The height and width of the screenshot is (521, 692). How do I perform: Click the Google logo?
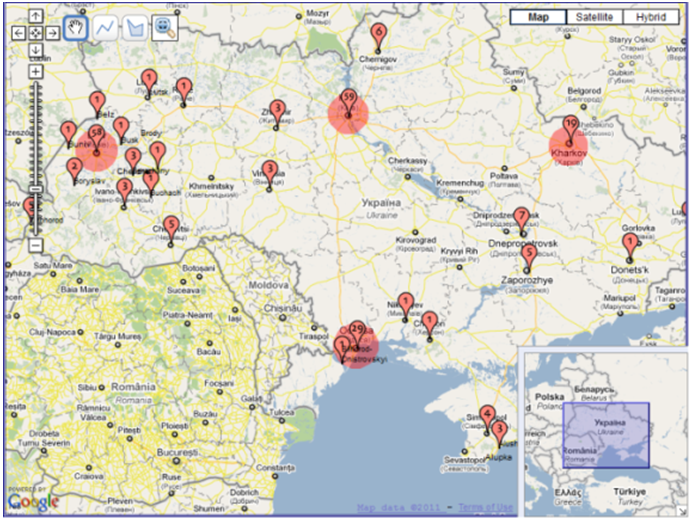point(33,502)
